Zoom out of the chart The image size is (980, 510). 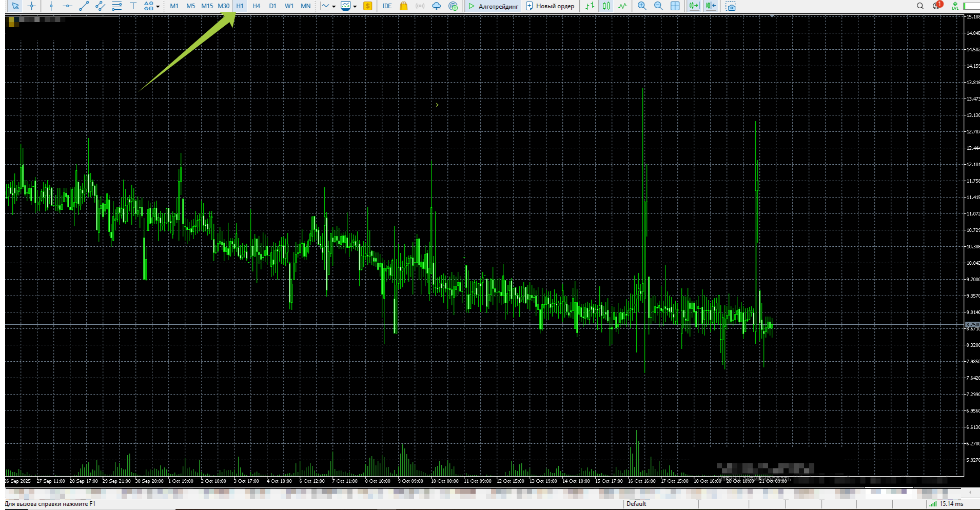point(658,6)
